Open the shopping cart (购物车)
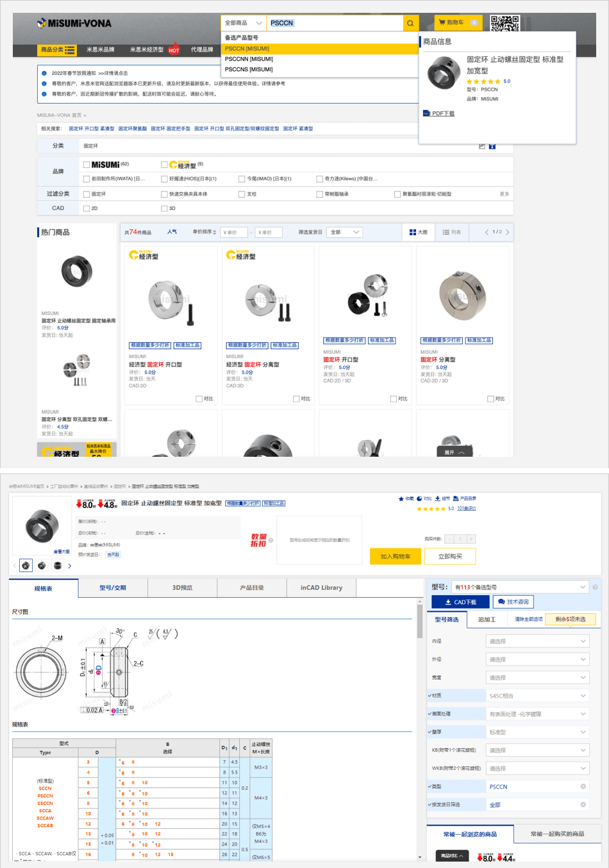 (x=458, y=22)
